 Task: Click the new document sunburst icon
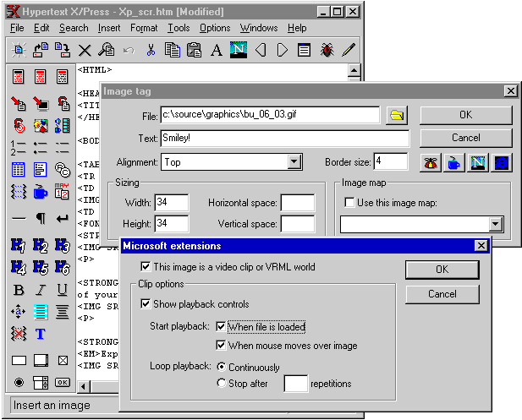point(19,50)
